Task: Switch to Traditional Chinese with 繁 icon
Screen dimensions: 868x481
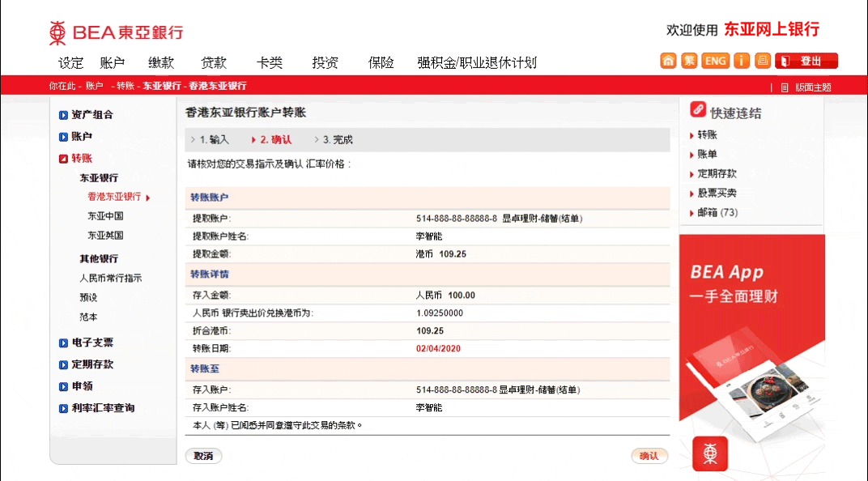Action: click(x=688, y=61)
